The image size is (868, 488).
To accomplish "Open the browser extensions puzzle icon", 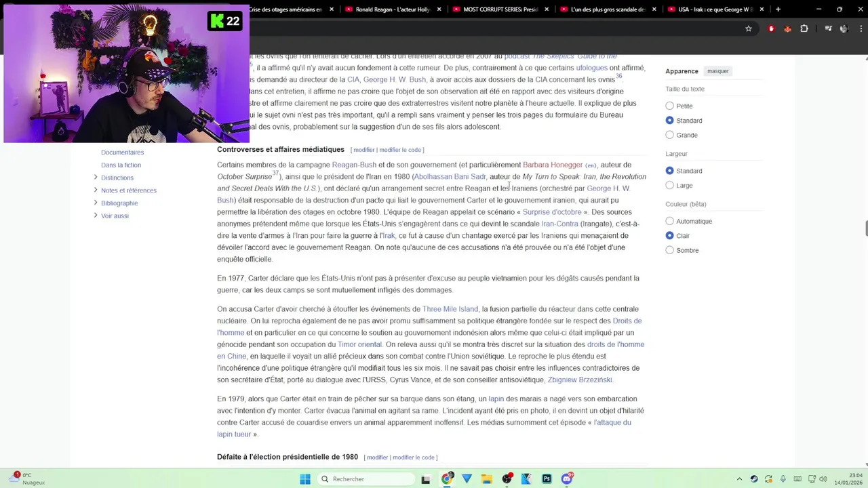I will 804,28.
